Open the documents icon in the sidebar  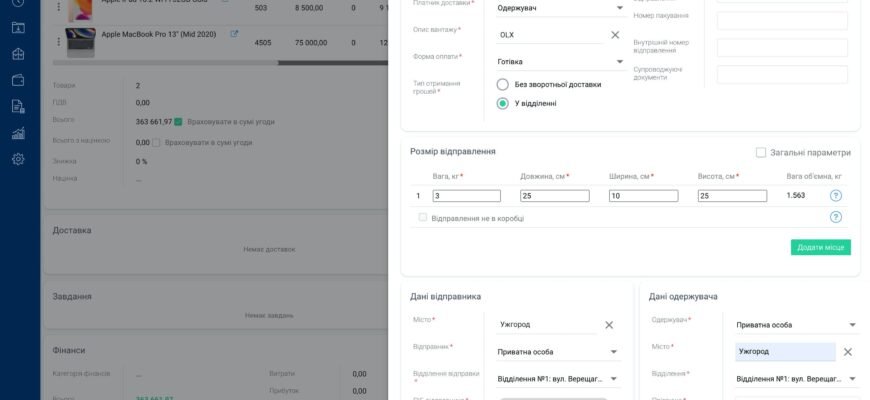pyautogui.click(x=18, y=106)
